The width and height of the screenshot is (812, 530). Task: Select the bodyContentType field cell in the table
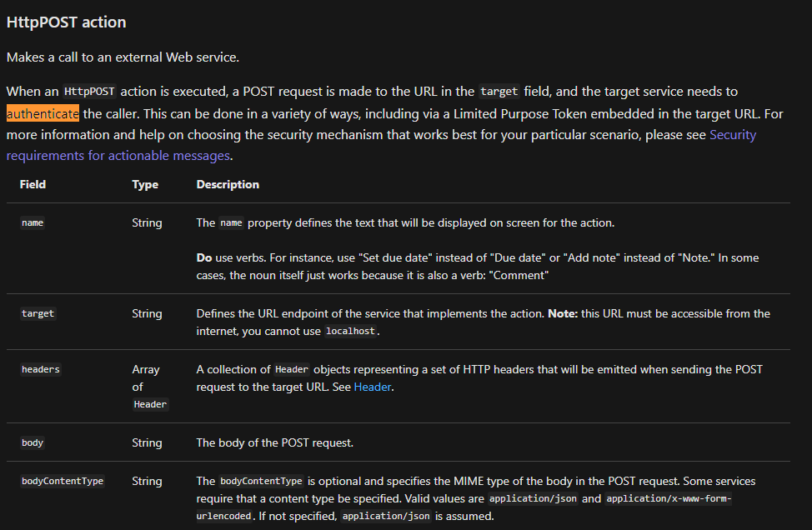(x=63, y=481)
